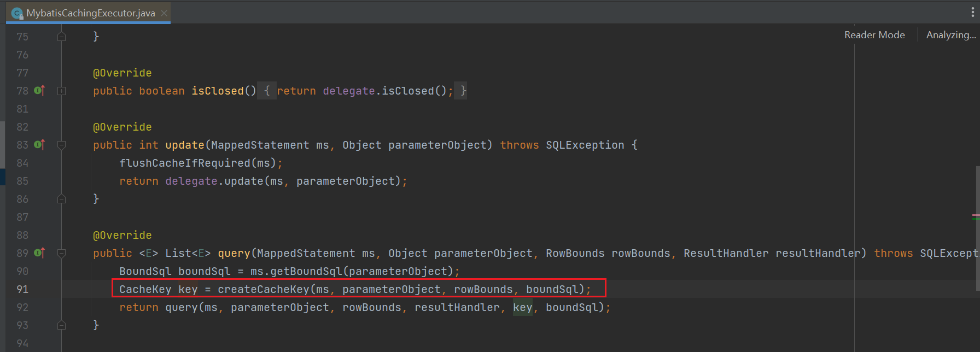Expand the folded isClosed method on line 78

click(61, 91)
